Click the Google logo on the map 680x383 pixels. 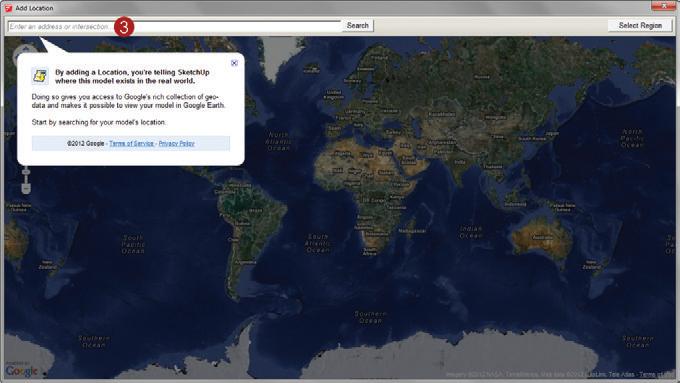[x=21, y=371]
